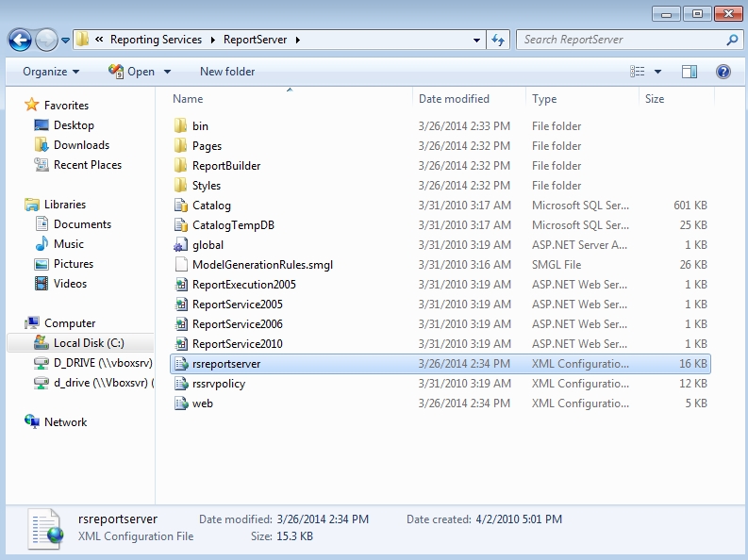Select ReportService2006 file icon
The height and width of the screenshot is (560, 748).
point(181,324)
